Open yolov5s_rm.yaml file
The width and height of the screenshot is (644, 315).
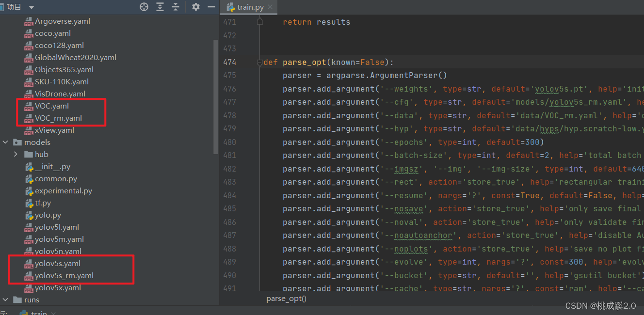64,276
